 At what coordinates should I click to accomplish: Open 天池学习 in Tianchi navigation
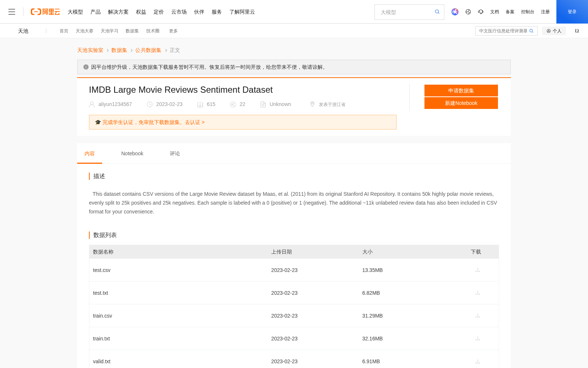pos(110,31)
